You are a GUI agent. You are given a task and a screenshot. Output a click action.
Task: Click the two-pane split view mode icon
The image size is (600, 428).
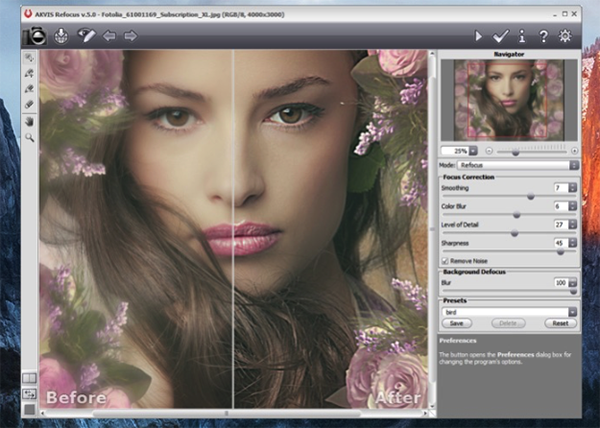tap(29, 378)
